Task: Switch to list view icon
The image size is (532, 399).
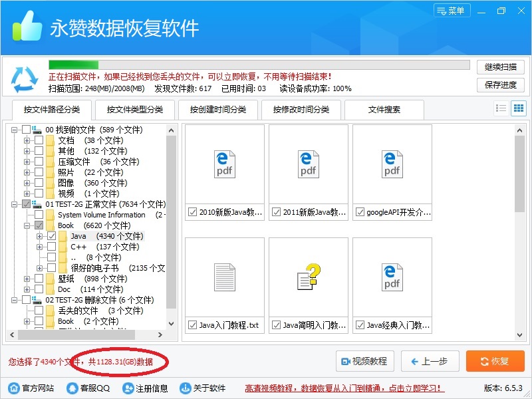Action: click(x=501, y=108)
